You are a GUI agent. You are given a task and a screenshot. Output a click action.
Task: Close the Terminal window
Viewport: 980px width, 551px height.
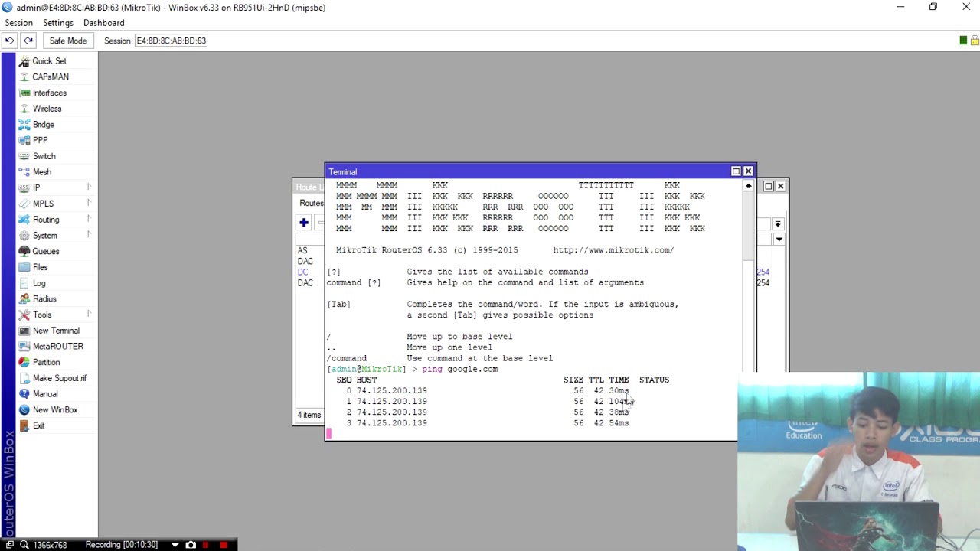pyautogui.click(x=749, y=171)
